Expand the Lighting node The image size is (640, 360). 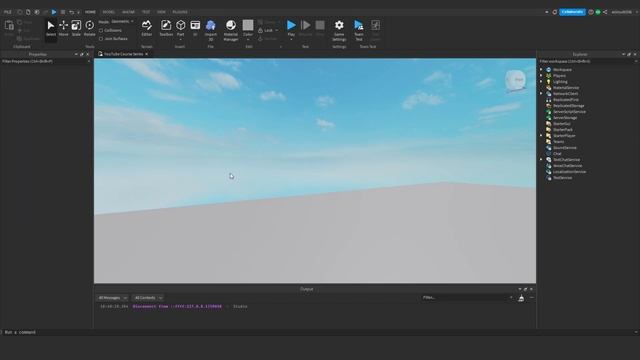(542, 82)
